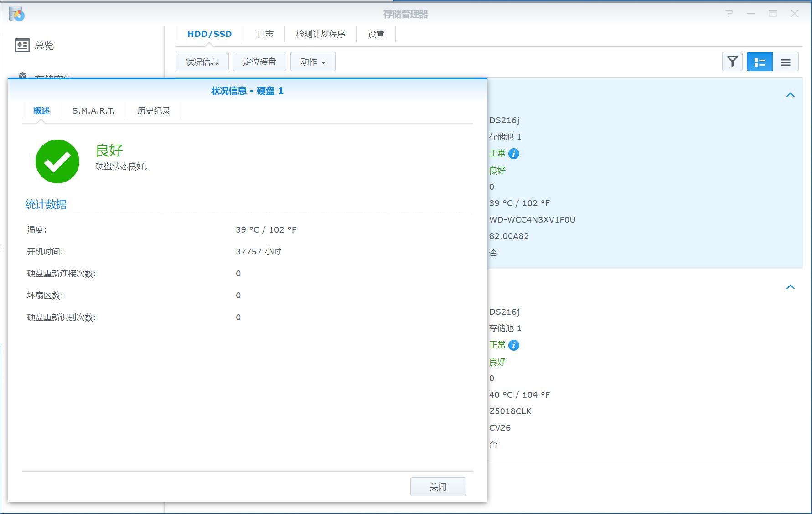This screenshot has height=514, width=812.
Task: Open the 历史纪录 tab in the dialog
Action: tap(153, 110)
